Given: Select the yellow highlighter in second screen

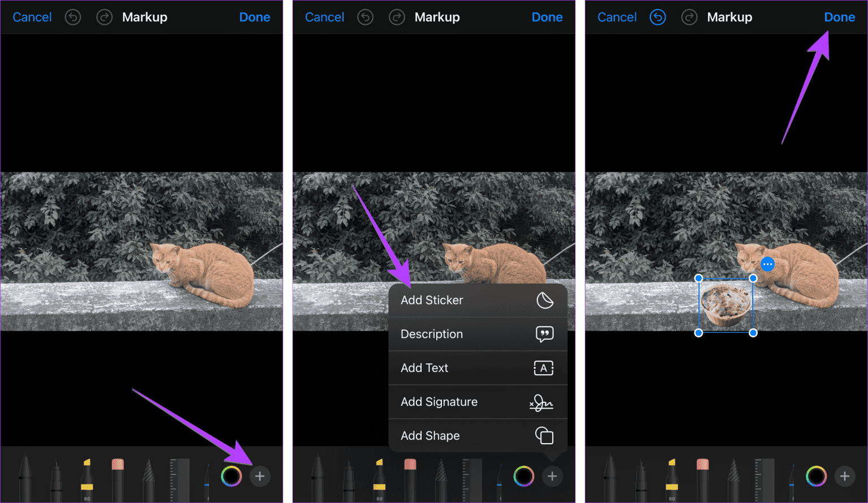Looking at the screenshot, I should (379, 480).
